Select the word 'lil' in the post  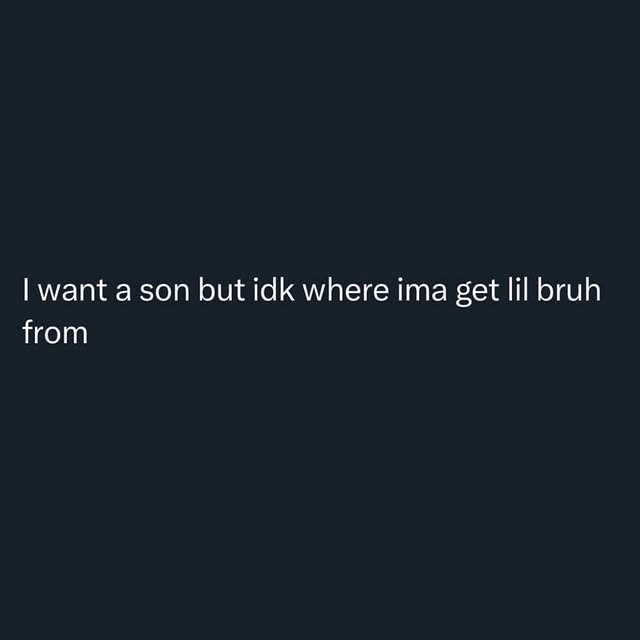pos(517,290)
